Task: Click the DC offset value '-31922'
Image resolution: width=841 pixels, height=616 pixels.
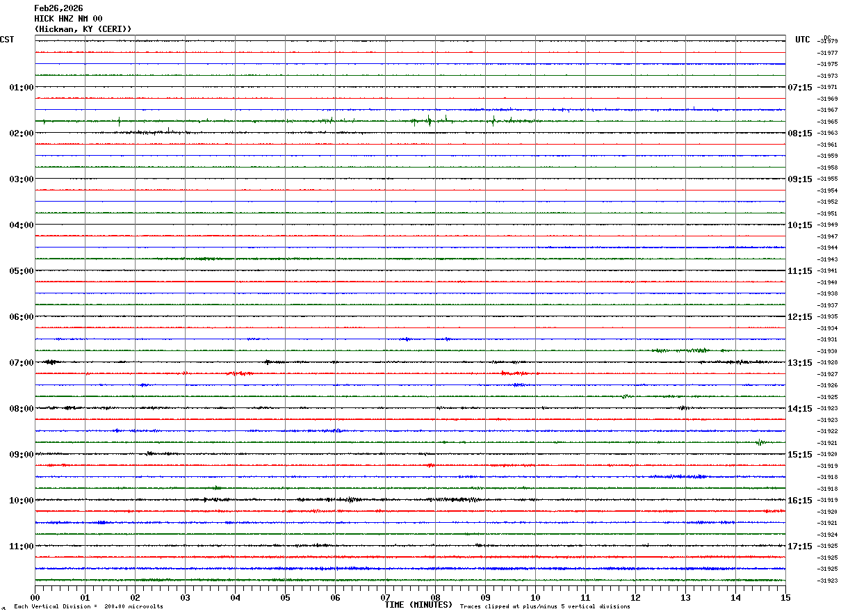Action: coord(828,431)
